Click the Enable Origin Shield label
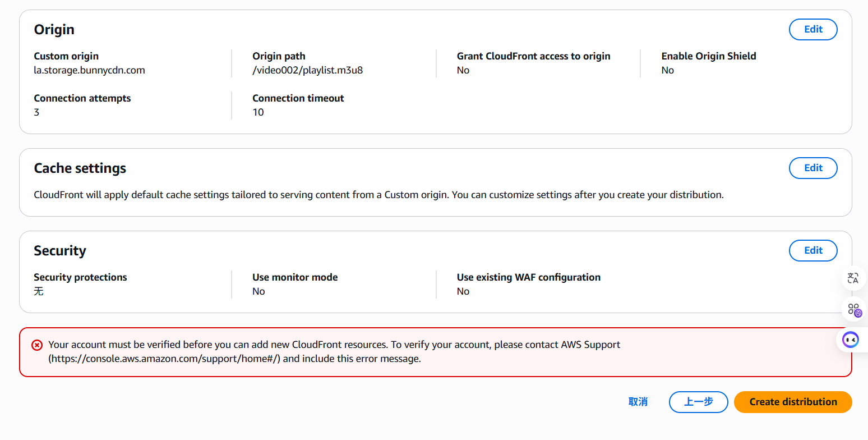 click(x=709, y=56)
